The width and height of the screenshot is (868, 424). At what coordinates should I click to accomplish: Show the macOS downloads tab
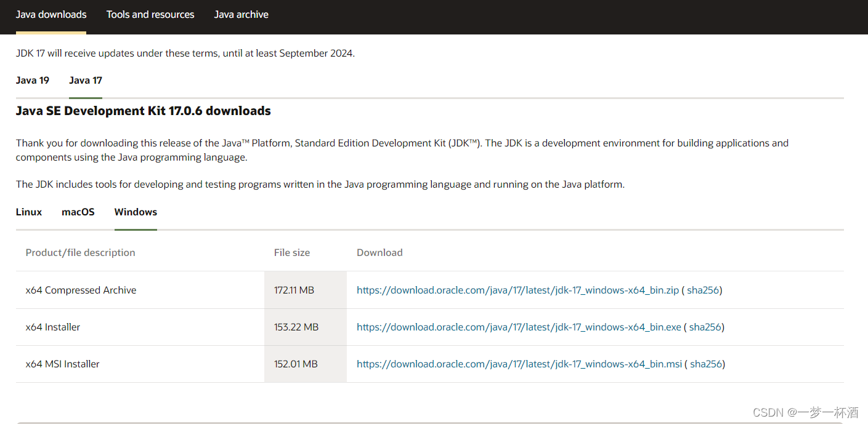(78, 212)
